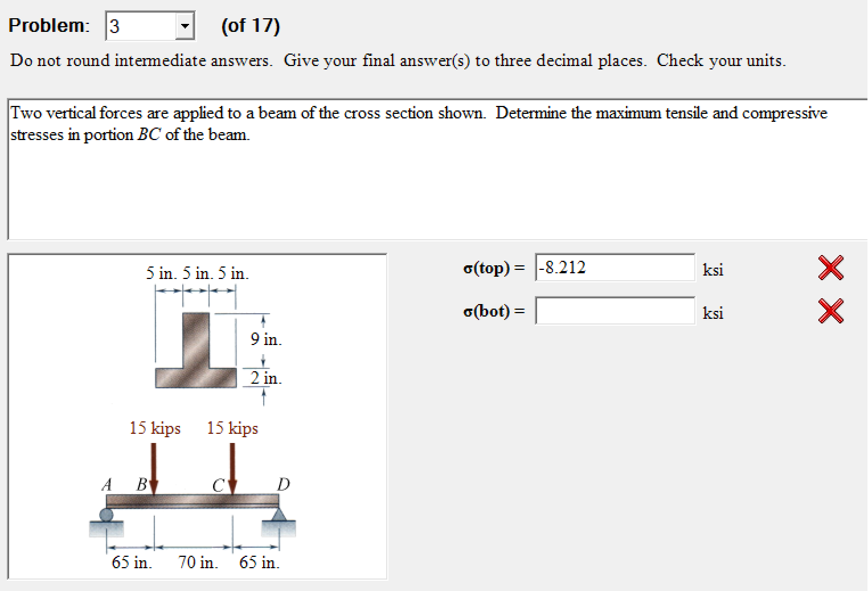Click the red X beside σ(top) answer
Image resolution: width=868 pixels, height=591 pixels.
(830, 267)
